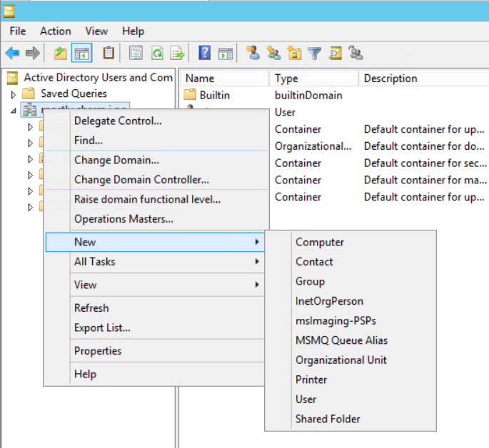Image resolution: width=489 pixels, height=448 pixels.
Task: Choose Help at bottom of context menu
Action: (155, 374)
